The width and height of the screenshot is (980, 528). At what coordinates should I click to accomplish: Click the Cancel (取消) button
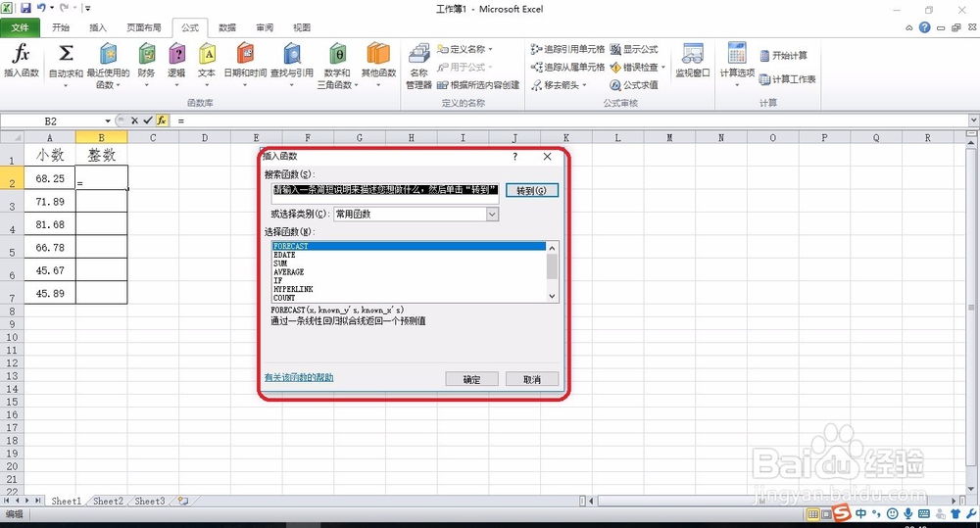[x=532, y=379]
